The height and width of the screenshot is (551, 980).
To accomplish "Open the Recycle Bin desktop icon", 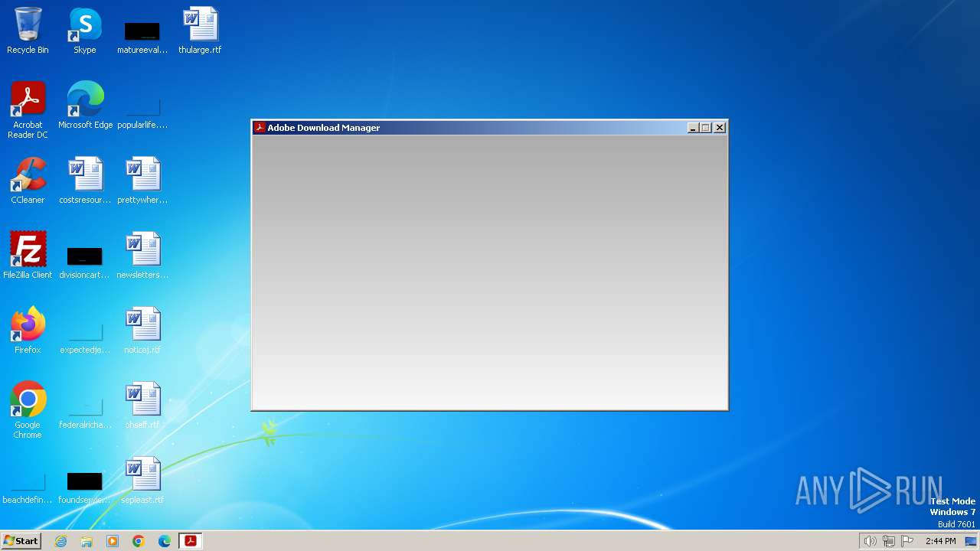I will [x=28, y=31].
